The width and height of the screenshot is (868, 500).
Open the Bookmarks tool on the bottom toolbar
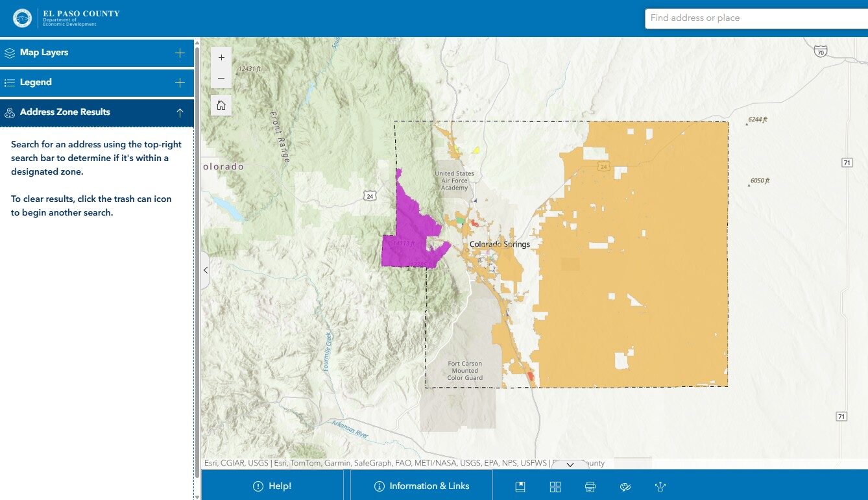[x=520, y=486]
